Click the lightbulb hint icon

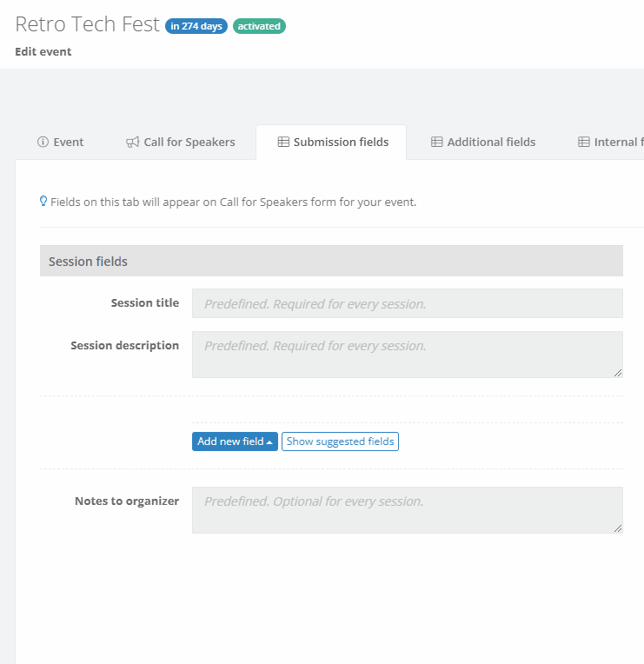[43, 202]
